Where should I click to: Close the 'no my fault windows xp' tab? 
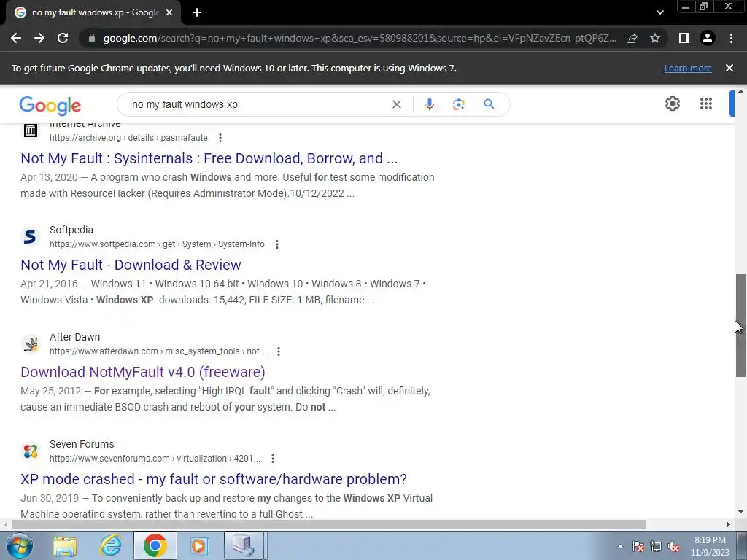point(169,13)
